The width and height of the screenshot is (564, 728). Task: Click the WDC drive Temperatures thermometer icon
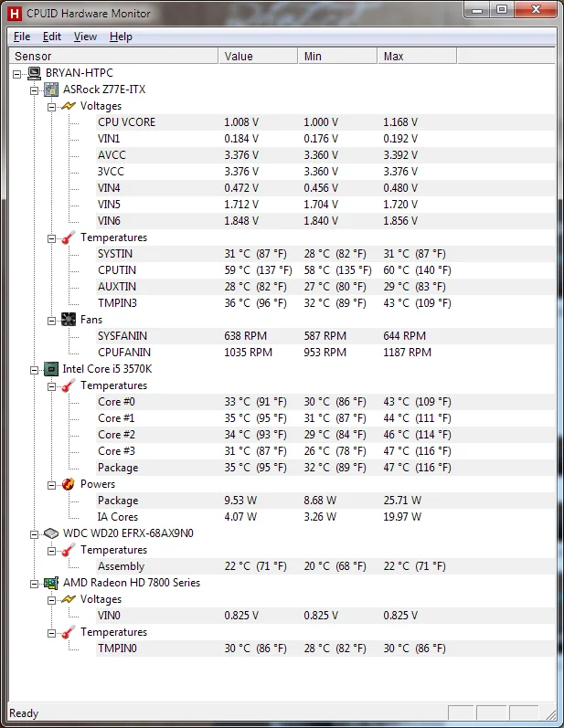point(69,550)
